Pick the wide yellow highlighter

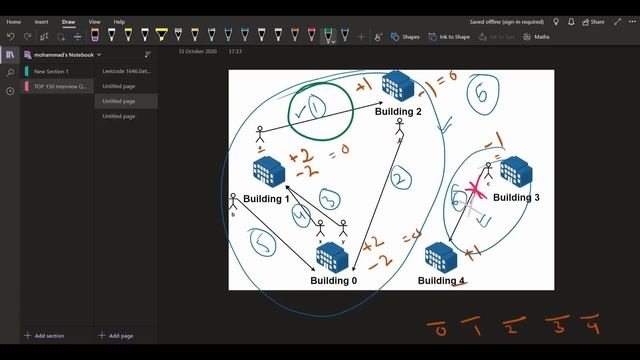[x=162, y=35]
